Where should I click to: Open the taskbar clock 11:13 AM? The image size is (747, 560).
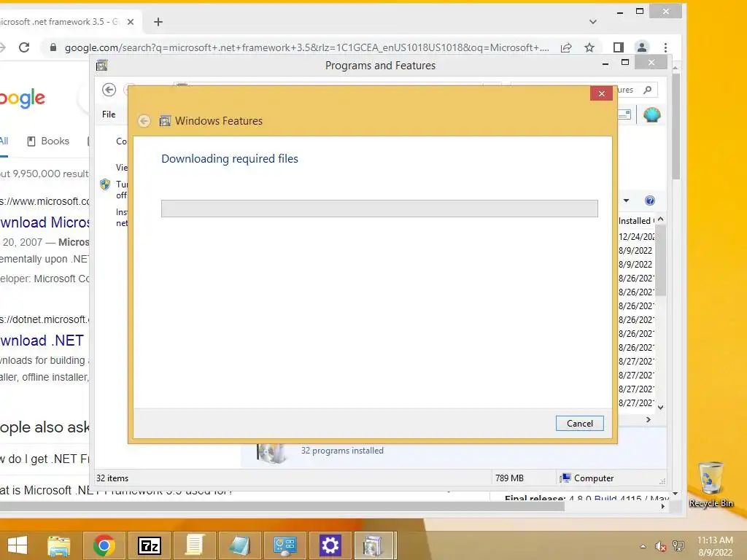715,545
